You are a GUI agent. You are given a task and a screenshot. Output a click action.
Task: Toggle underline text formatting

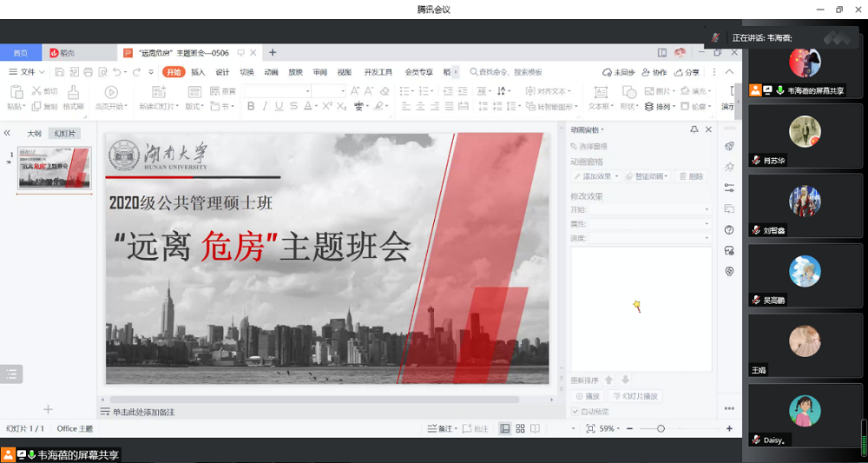pos(279,107)
